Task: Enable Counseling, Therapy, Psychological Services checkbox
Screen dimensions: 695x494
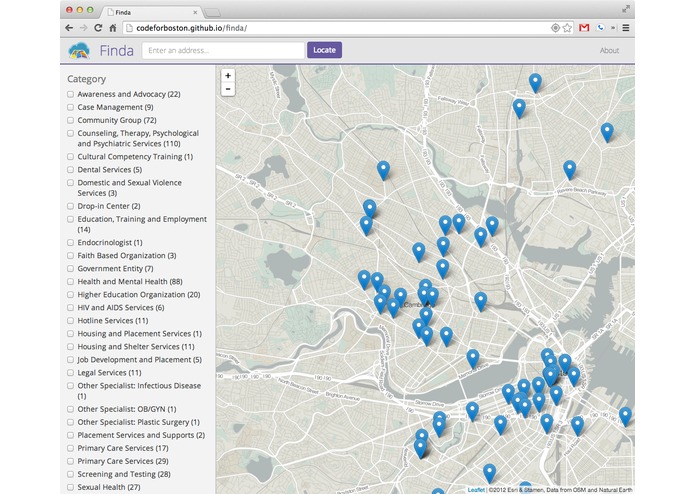Action: point(70,133)
